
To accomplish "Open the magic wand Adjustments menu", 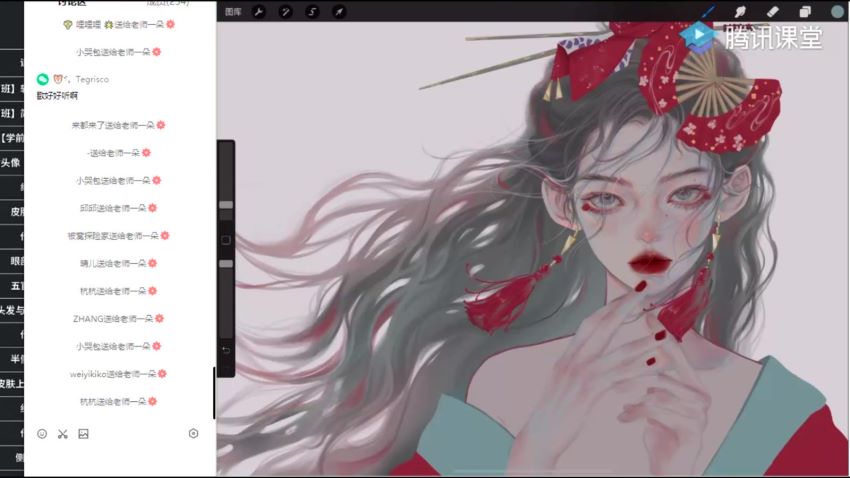I will (286, 11).
